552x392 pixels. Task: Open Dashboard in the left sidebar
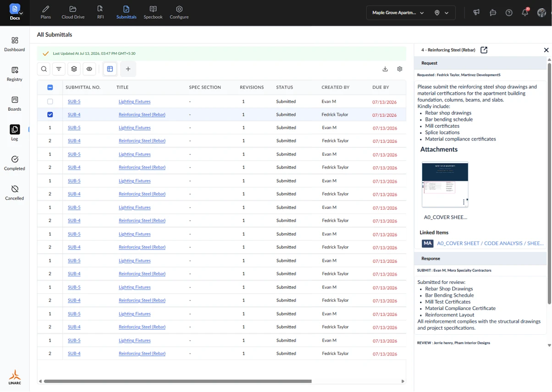click(15, 44)
